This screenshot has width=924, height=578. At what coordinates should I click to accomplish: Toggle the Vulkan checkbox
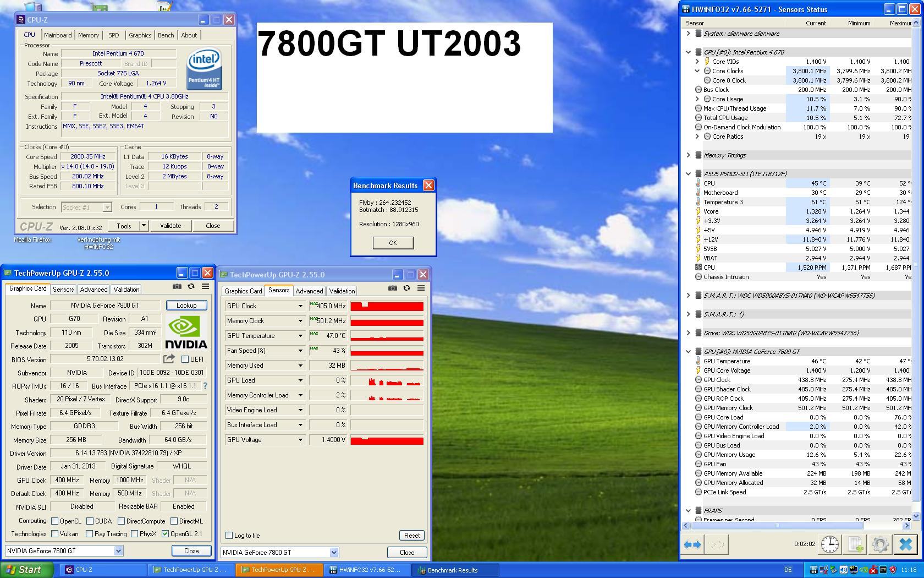click(x=54, y=533)
